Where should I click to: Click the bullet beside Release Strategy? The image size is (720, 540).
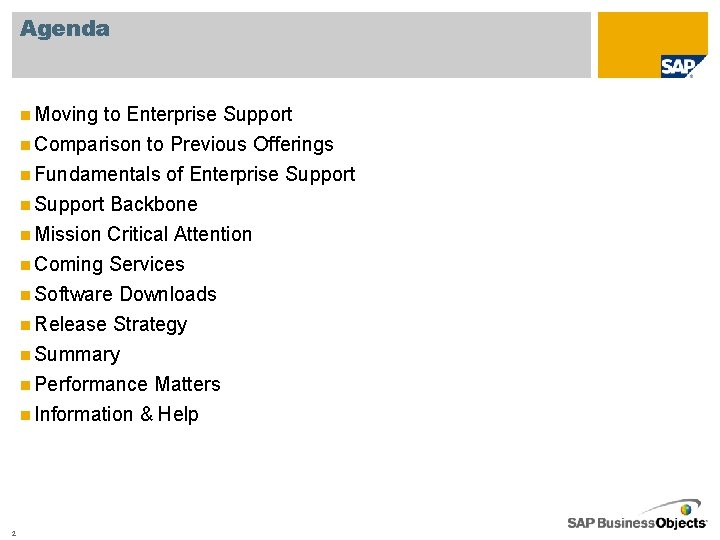(24, 325)
